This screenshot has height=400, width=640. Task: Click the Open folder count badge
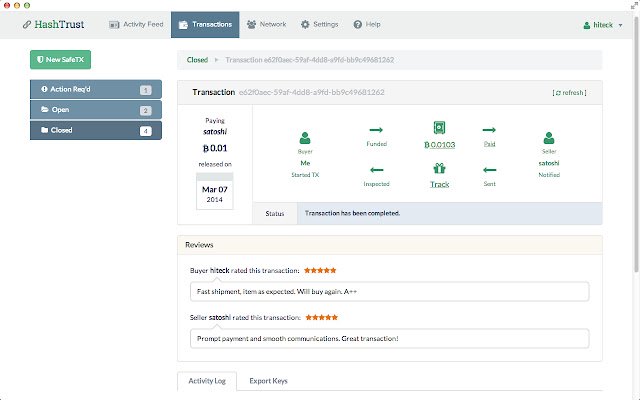(x=145, y=111)
